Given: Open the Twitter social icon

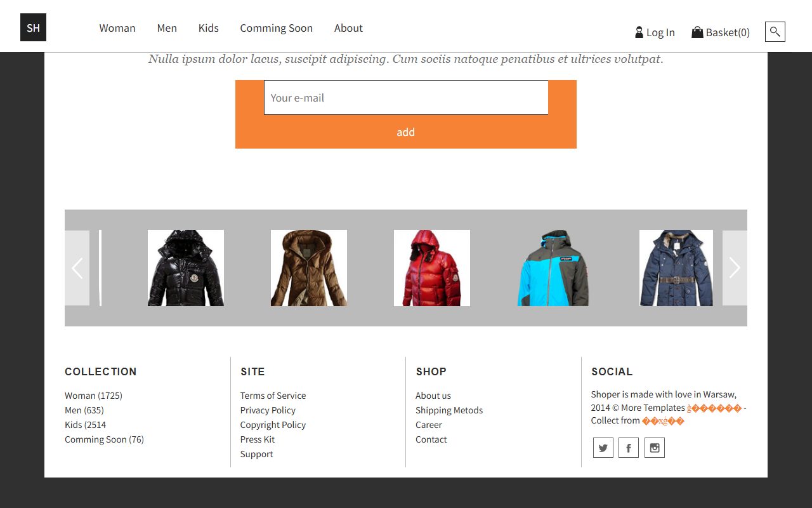Looking at the screenshot, I should pos(603,448).
